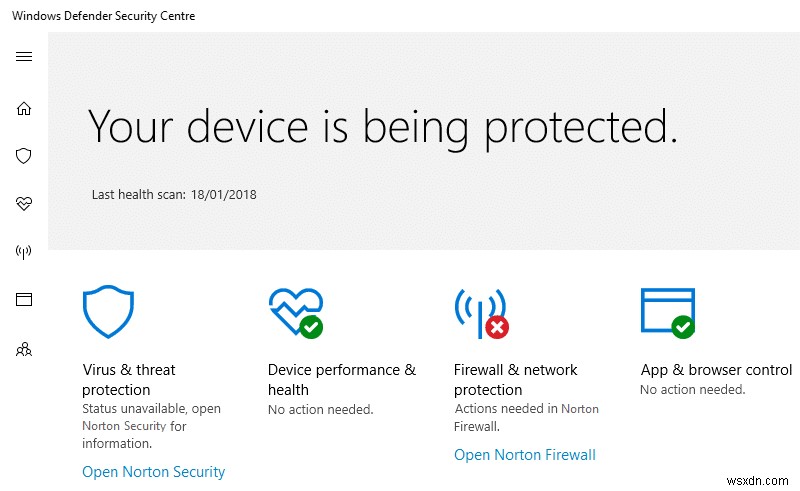Image resolution: width=800 pixels, height=491 pixels.
Task: Click the large blue shield tile icon
Action: (108, 312)
